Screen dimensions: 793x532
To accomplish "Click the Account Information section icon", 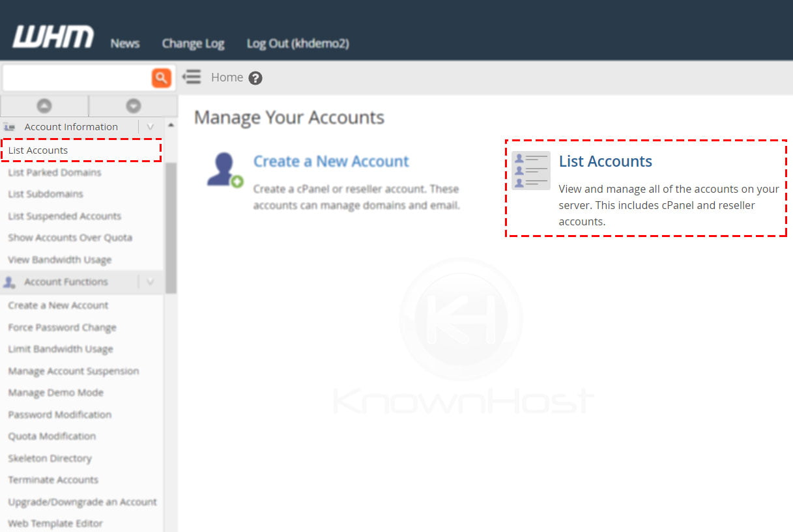I will pos(10,126).
